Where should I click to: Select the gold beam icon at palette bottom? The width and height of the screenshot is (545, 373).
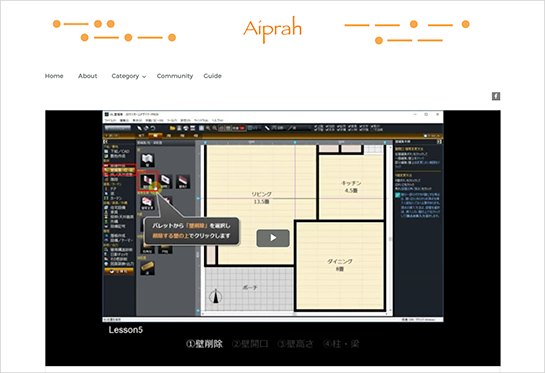tap(148, 268)
